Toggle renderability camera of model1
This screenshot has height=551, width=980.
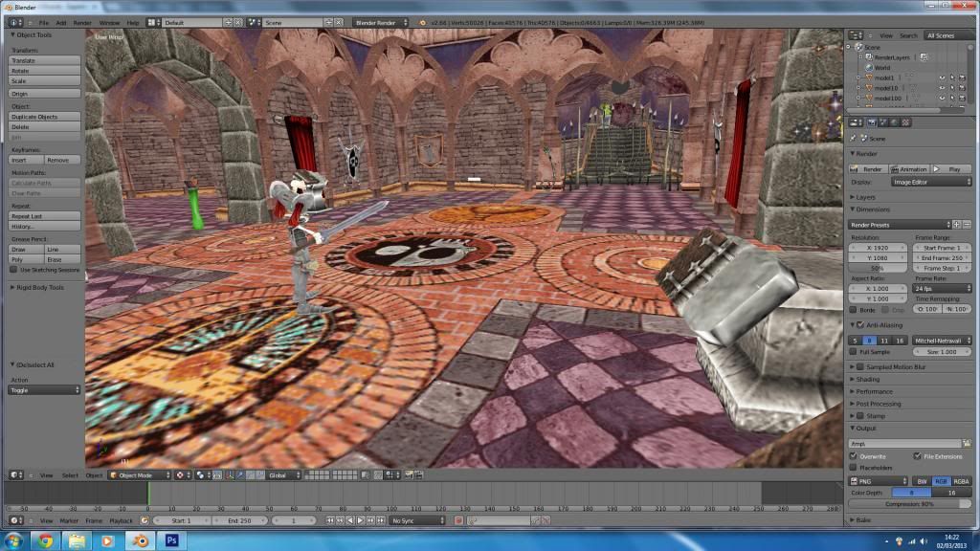click(962, 78)
